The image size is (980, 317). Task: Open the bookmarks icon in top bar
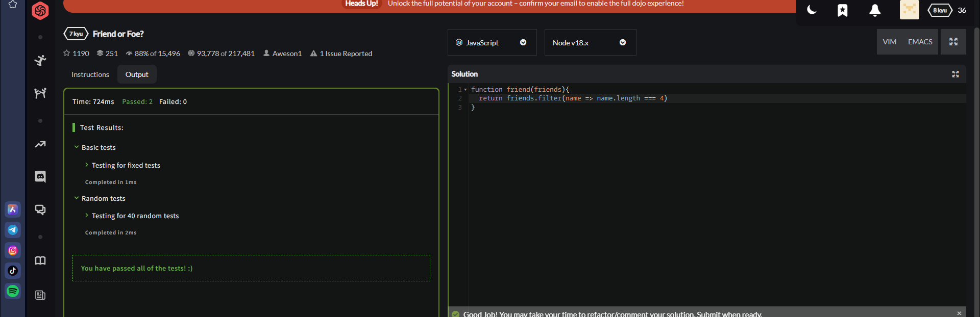pyautogui.click(x=843, y=10)
